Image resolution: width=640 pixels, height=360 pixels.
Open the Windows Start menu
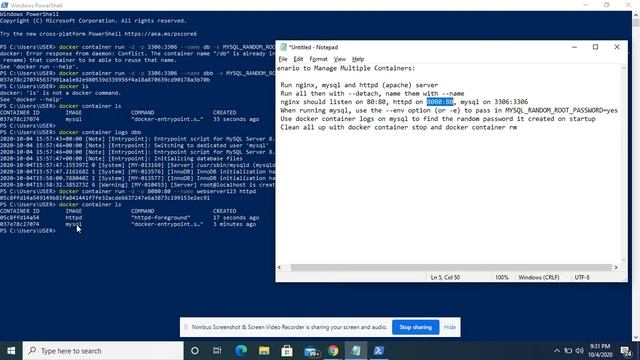point(11,351)
